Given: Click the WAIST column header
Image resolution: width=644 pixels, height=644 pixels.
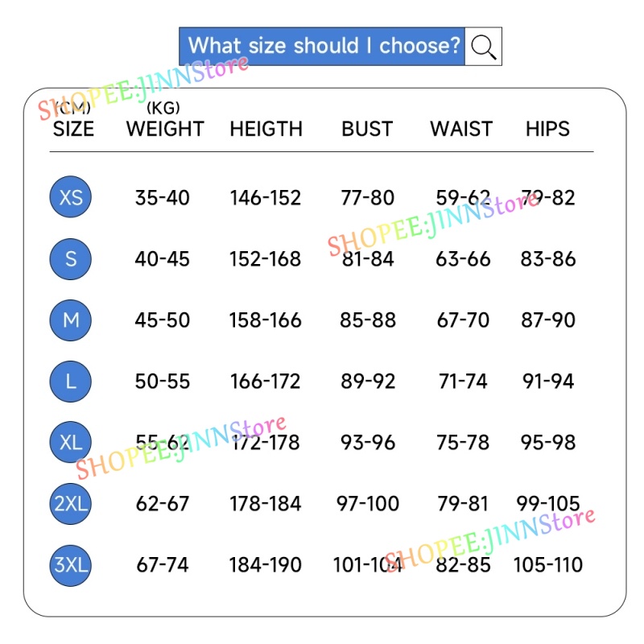Looking at the screenshot, I should [x=461, y=129].
